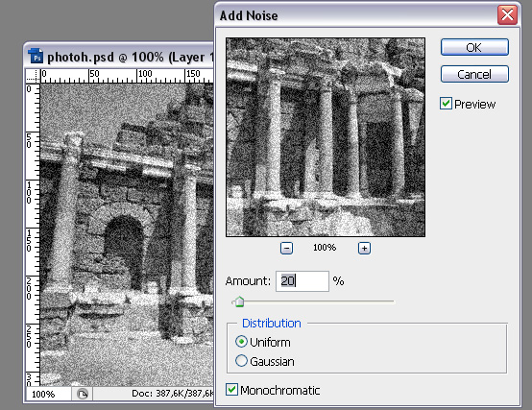Viewport: 532px width, 410px height.
Task: Click the zoom field showing 100% in document status bar
Action: tap(49, 394)
